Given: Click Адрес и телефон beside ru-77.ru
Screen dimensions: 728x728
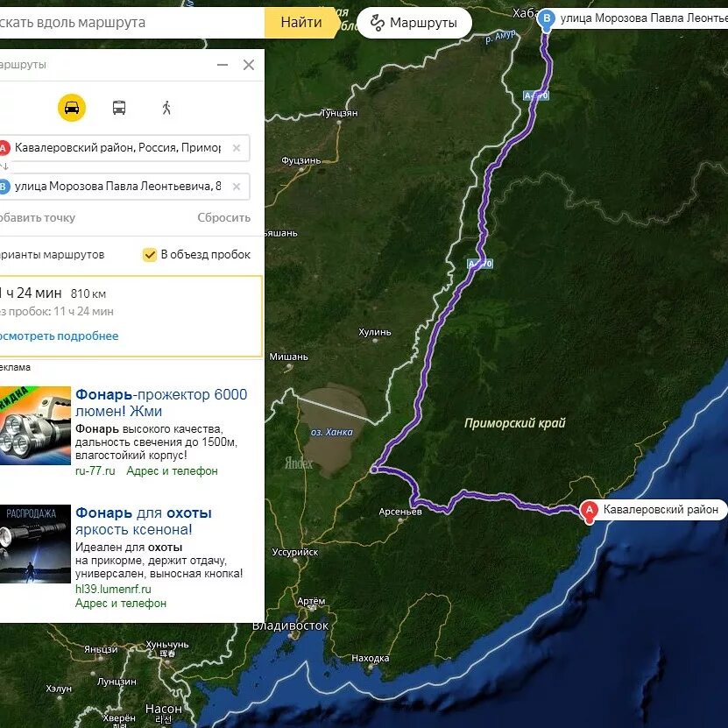Looking at the screenshot, I should 173,470.
